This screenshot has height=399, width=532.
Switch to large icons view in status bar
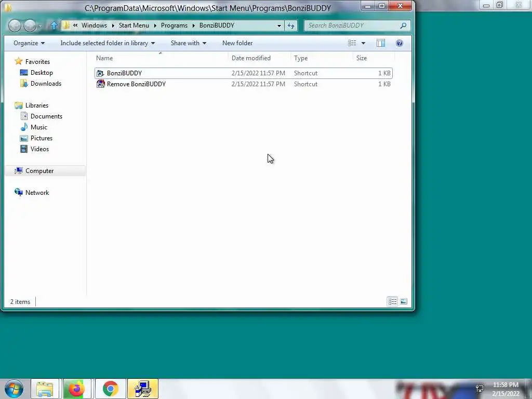tap(404, 302)
